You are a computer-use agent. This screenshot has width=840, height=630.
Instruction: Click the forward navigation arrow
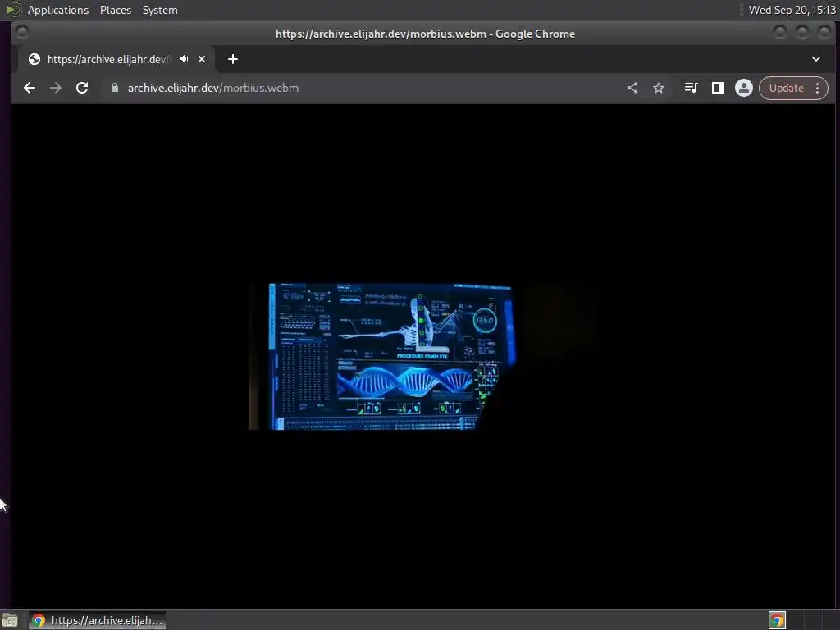56,88
